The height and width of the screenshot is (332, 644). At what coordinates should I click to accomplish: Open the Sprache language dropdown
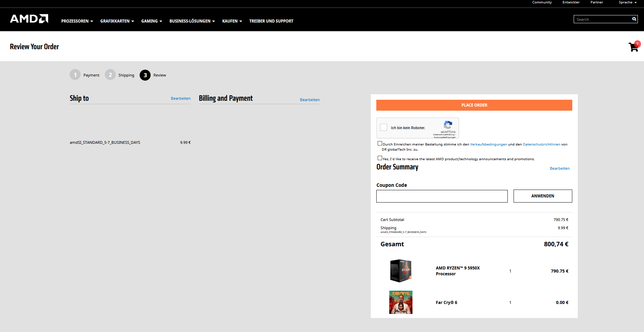tap(628, 2)
